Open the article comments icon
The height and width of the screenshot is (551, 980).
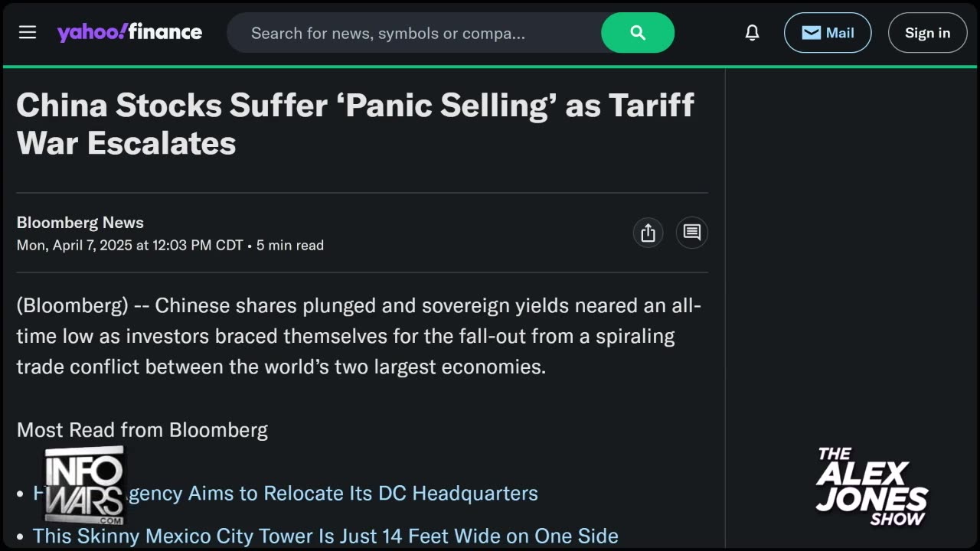click(x=692, y=233)
